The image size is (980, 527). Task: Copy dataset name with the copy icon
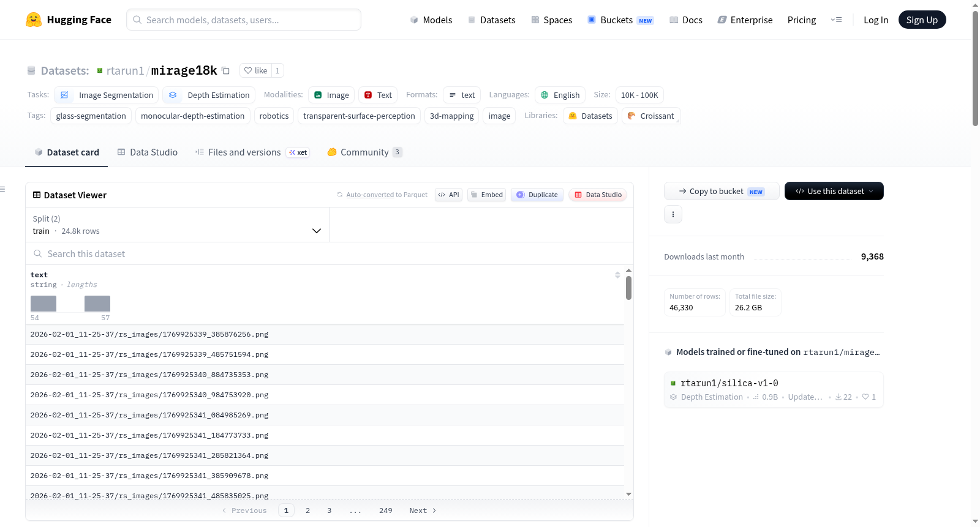(x=225, y=70)
